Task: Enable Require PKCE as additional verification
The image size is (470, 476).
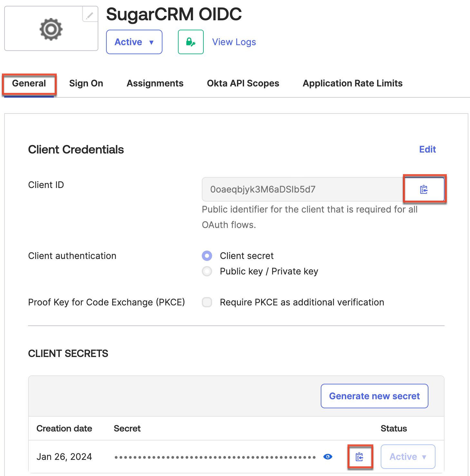Action: click(x=207, y=302)
